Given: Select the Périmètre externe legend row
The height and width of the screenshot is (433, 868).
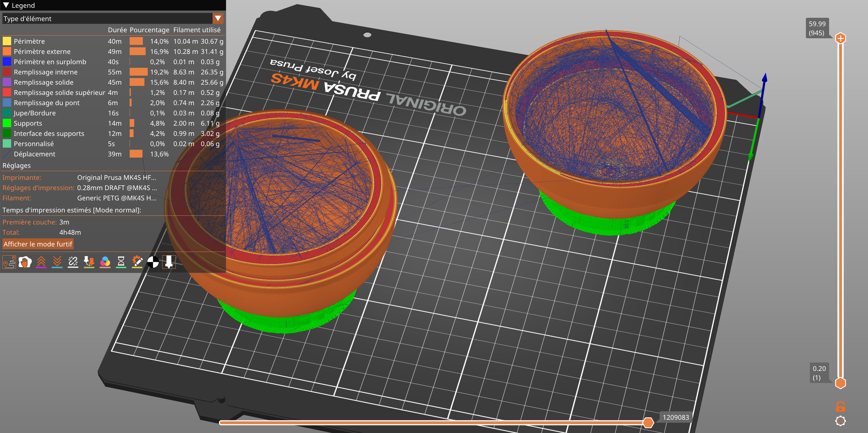Looking at the screenshot, I should pos(42,52).
